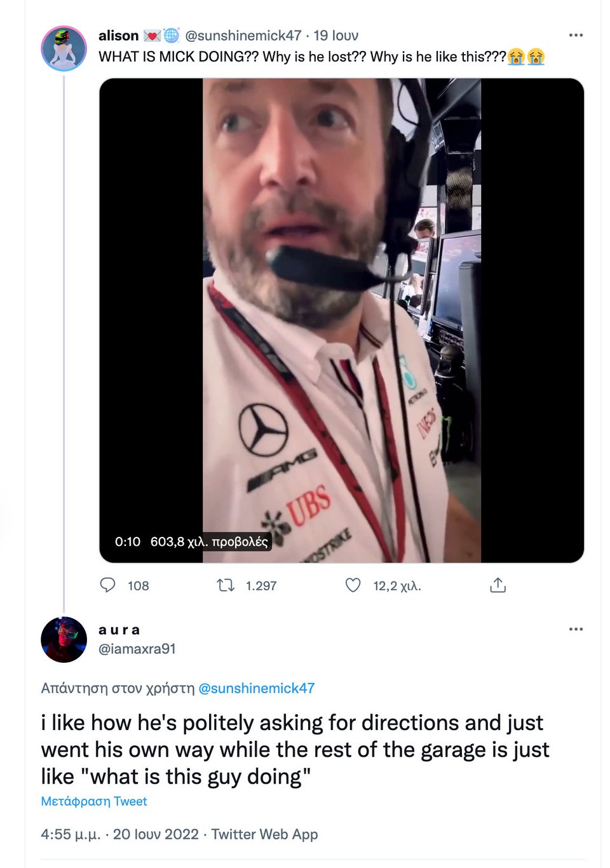The height and width of the screenshot is (868, 610).
Task: Click alison's profile avatar
Action: click(x=64, y=48)
